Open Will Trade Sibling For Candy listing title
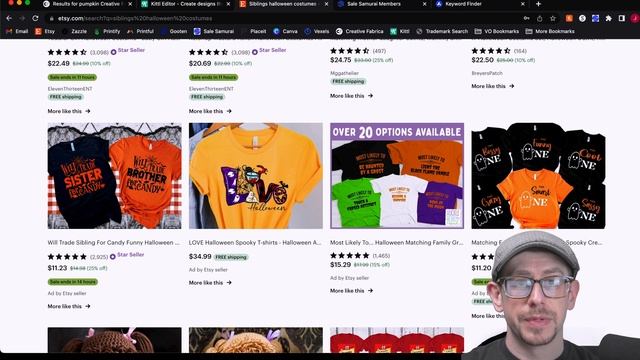Image resolution: width=640 pixels, height=360 pixels. (113, 242)
